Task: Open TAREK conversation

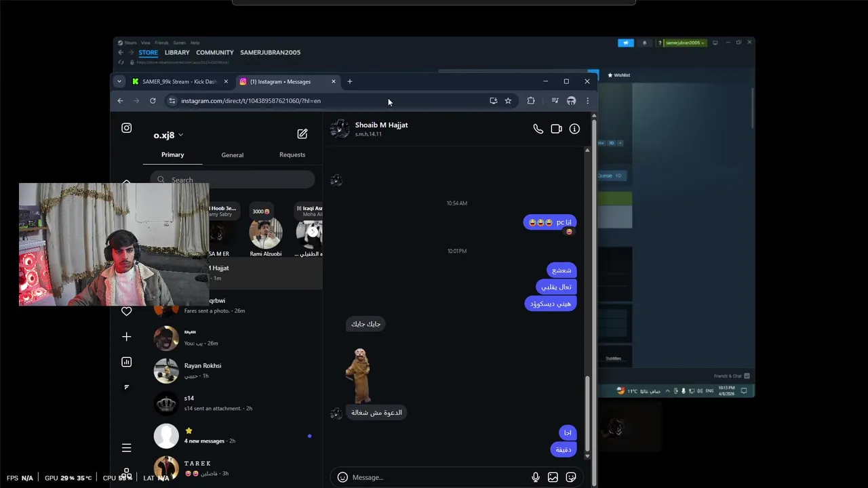Action: (233, 468)
